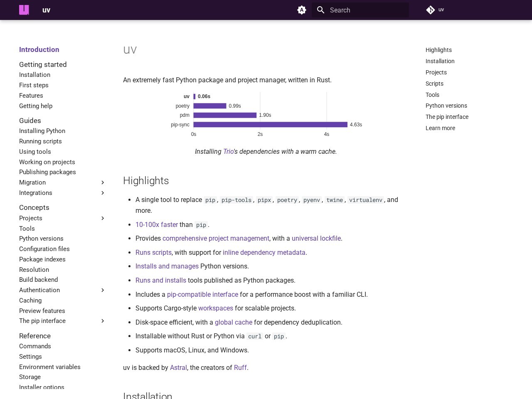
Task: Open the universal lockfile link
Action: click(x=316, y=239)
